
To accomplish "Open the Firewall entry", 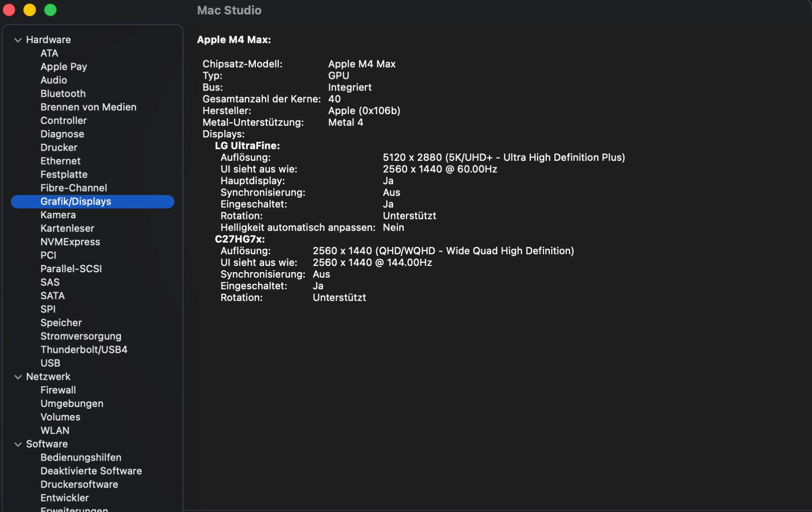I will [x=58, y=390].
